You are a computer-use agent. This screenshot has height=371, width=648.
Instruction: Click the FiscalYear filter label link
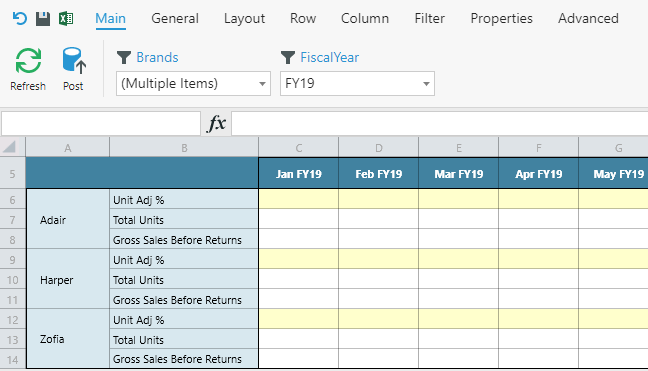[x=329, y=57]
